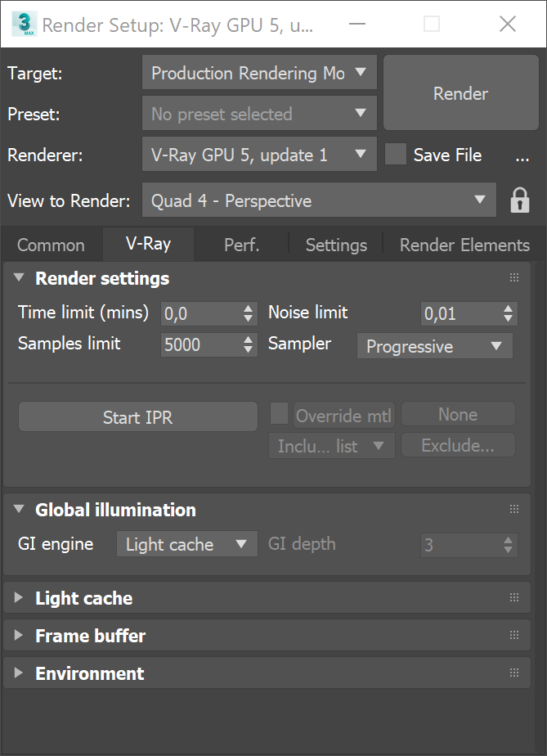Screen dimensions: 547x756
Task: Enable the Save File checkbox
Action: [396, 154]
